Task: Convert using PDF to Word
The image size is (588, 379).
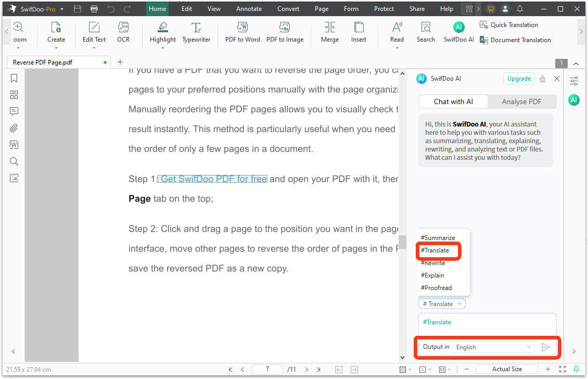Action: (242, 33)
